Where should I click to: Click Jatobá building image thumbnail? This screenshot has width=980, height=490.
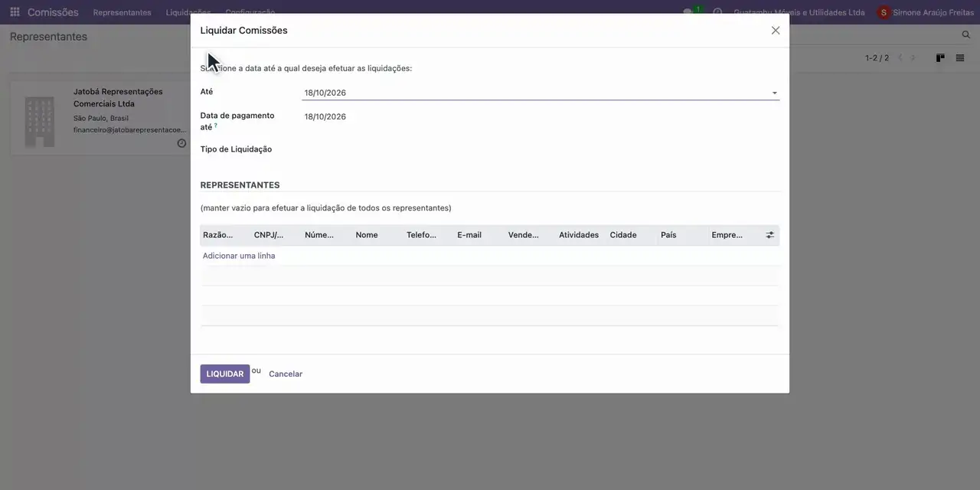tap(40, 120)
